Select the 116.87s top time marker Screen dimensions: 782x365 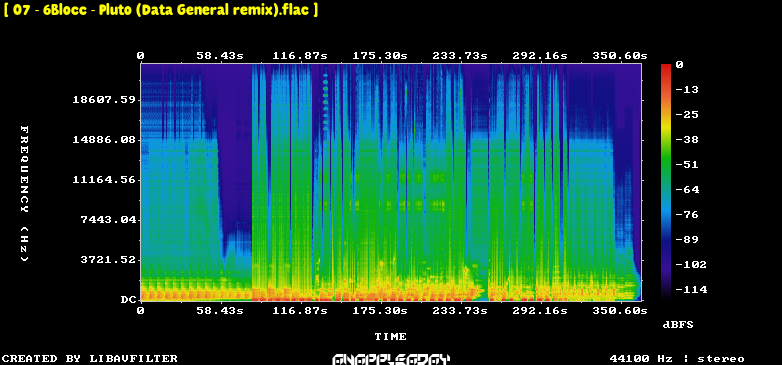300,56
